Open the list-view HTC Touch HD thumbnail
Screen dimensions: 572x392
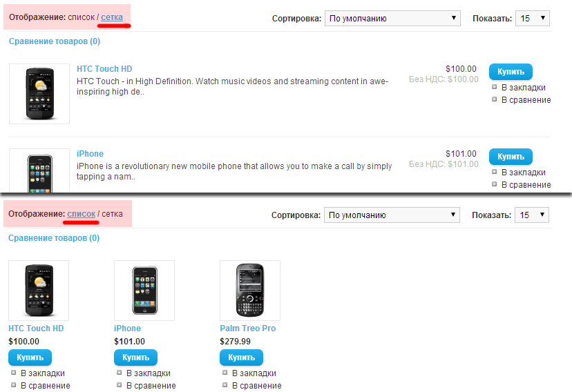coord(39,94)
